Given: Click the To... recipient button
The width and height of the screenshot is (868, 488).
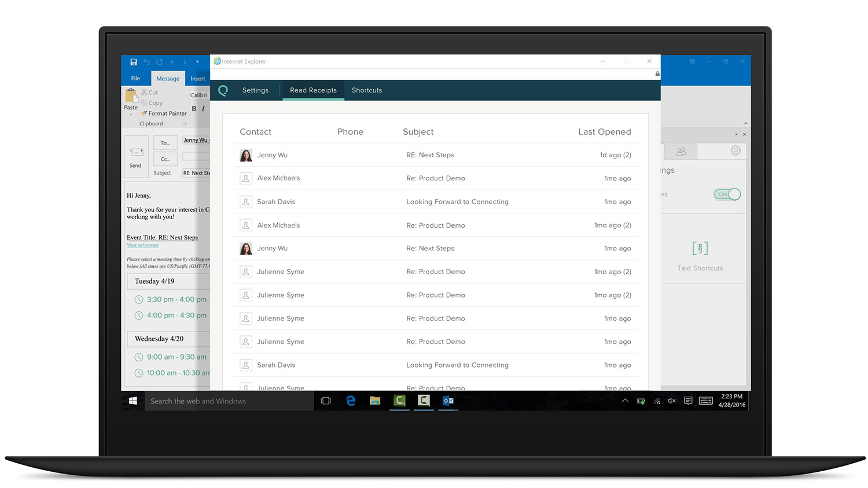Looking at the screenshot, I should [x=165, y=143].
